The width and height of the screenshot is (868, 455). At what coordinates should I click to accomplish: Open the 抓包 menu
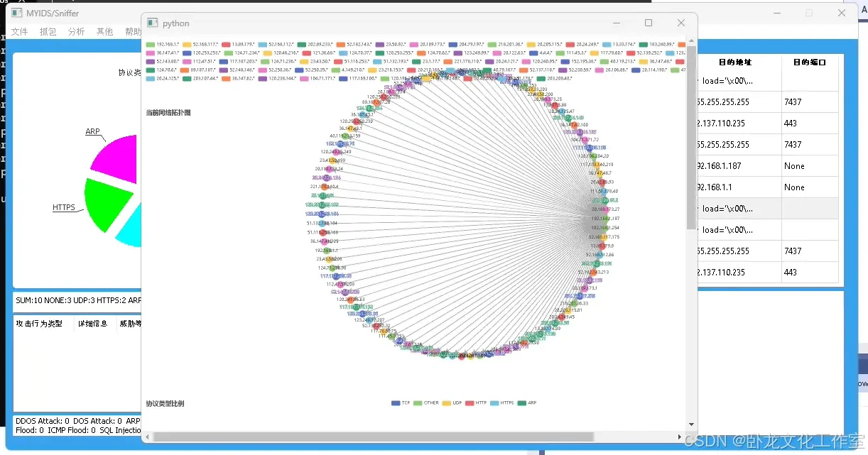pos(48,32)
